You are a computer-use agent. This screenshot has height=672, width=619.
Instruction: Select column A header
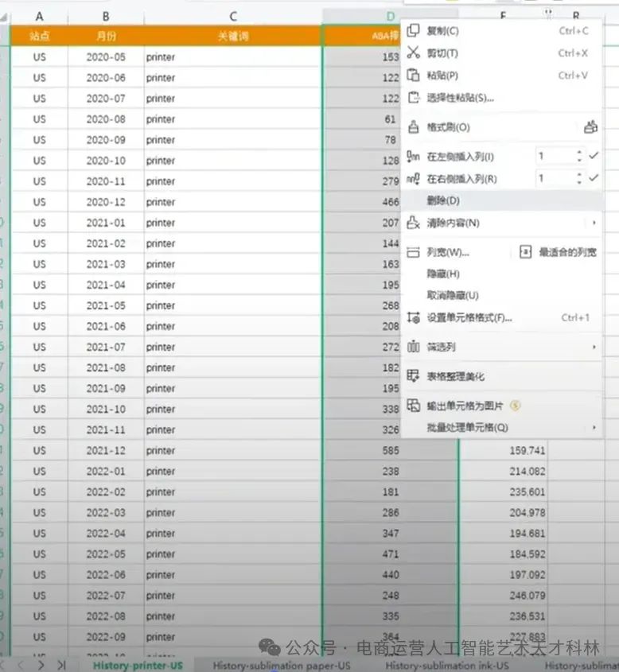40,16
